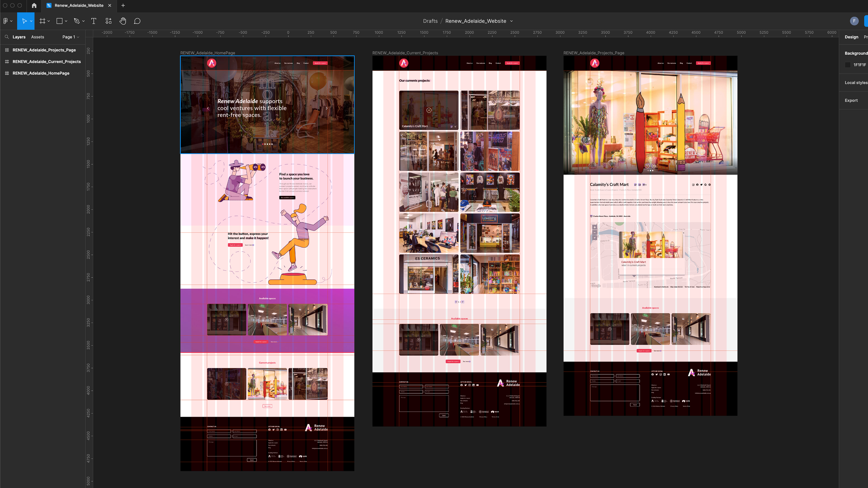868x488 pixels.
Task: Open file name options chevron in toolbar
Action: click(512, 21)
